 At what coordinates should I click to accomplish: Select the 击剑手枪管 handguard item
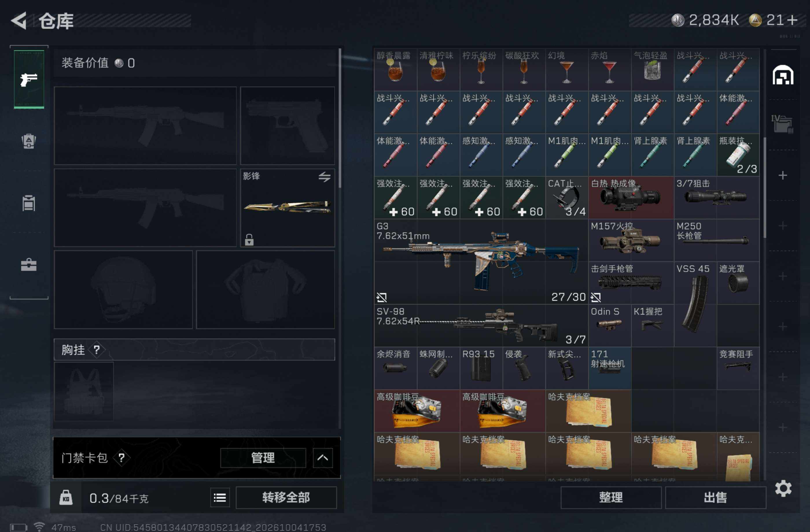point(631,283)
